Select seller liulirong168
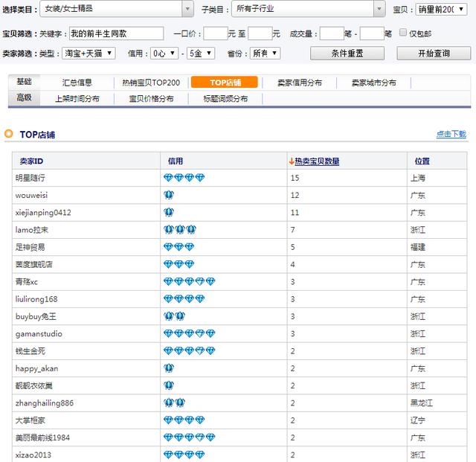The height and width of the screenshot is (462, 476). click(36, 299)
